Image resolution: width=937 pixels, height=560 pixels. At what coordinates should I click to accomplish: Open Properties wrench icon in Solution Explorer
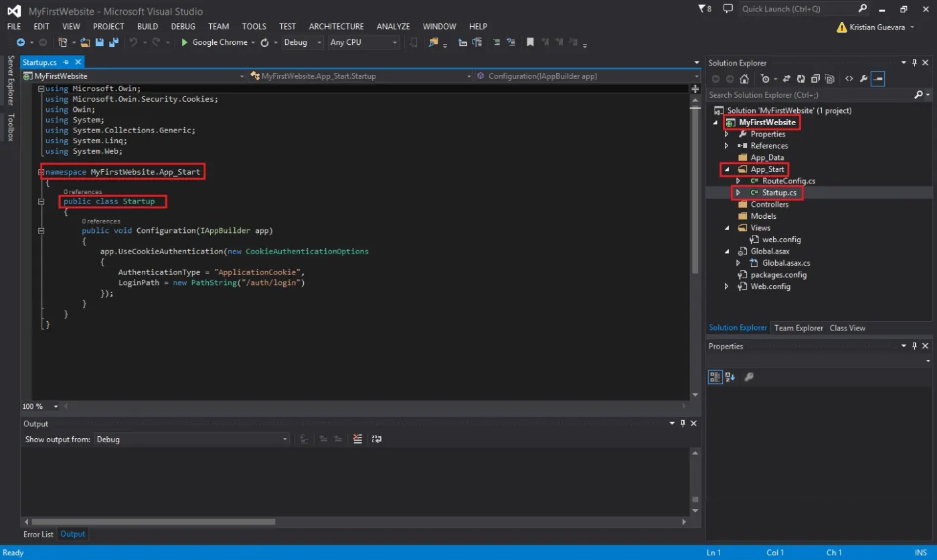pos(863,79)
